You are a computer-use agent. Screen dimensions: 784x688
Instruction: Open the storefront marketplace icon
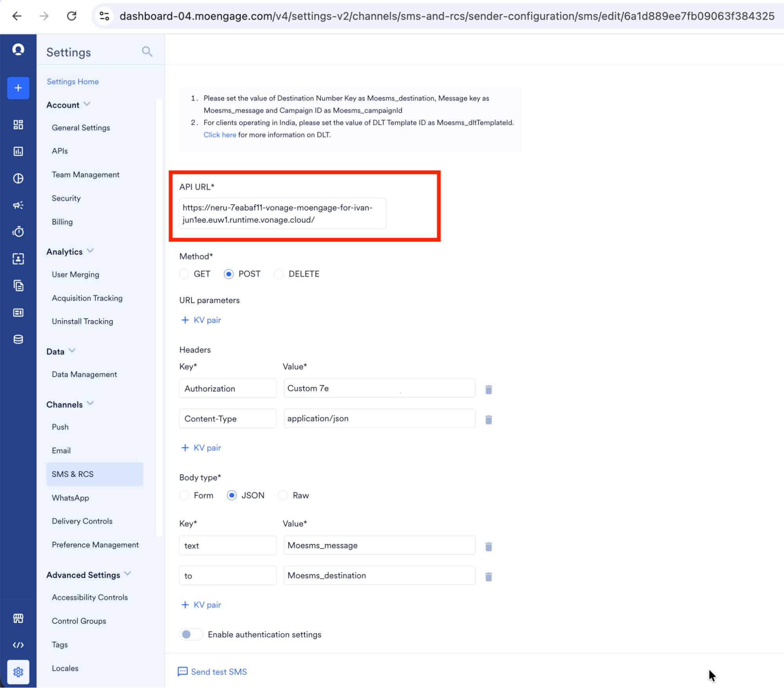[18, 619]
